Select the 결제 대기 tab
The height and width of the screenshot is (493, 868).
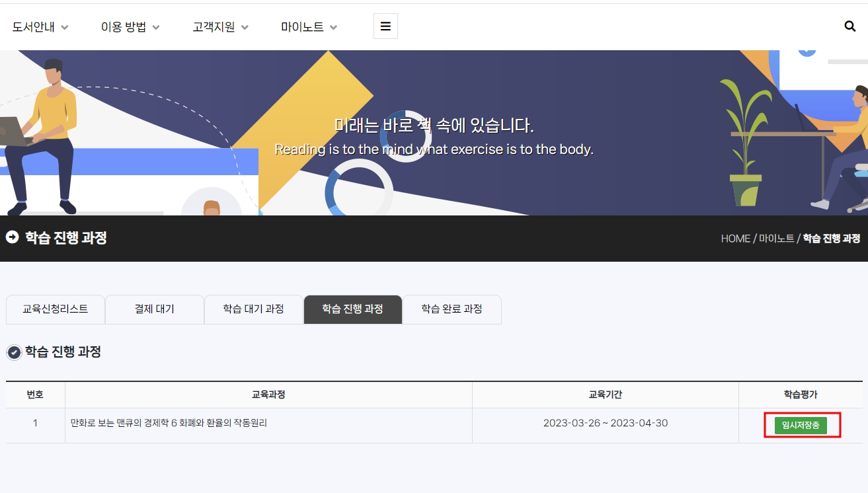155,309
